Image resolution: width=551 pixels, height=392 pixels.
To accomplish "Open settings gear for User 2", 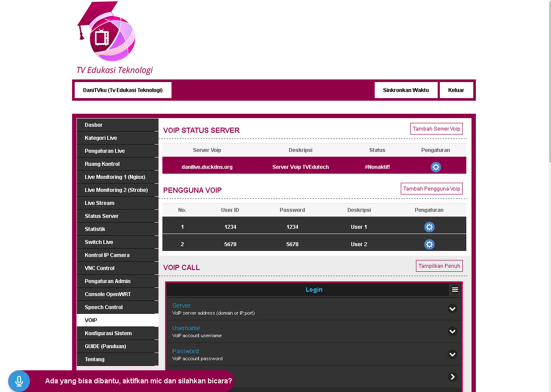I will coord(429,244).
